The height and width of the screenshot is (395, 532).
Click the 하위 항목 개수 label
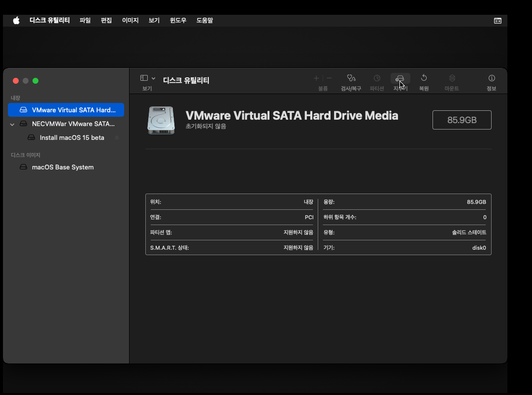pos(339,217)
